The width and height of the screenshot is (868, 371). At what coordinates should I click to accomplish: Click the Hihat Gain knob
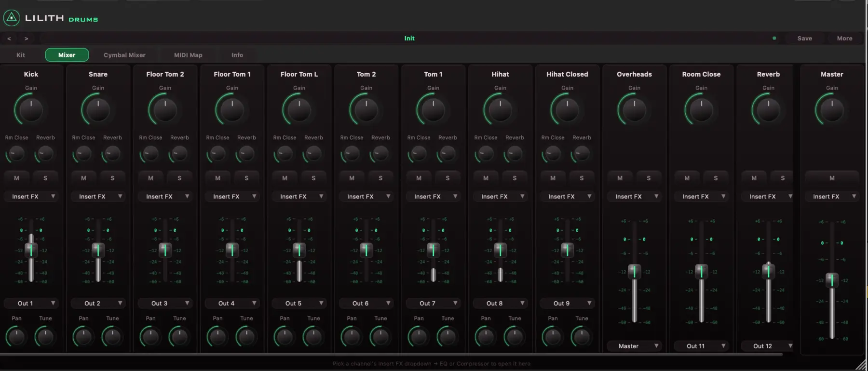click(500, 110)
